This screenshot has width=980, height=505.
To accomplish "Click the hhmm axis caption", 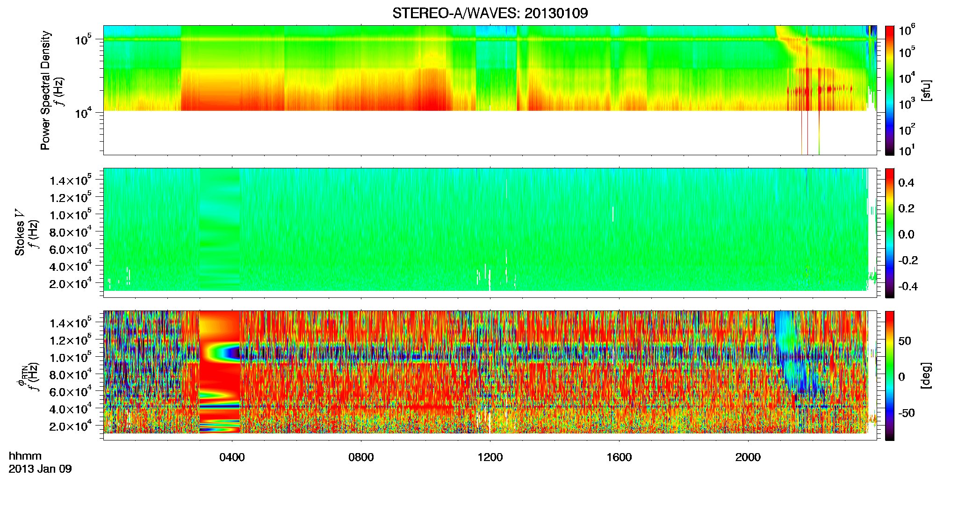I will pyautogui.click(x=25, y=456).
